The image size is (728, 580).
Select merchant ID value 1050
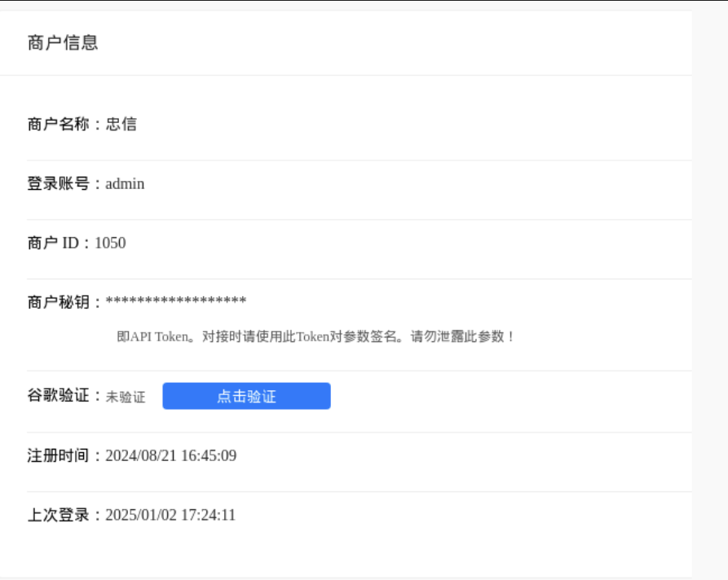click(110, 243)
